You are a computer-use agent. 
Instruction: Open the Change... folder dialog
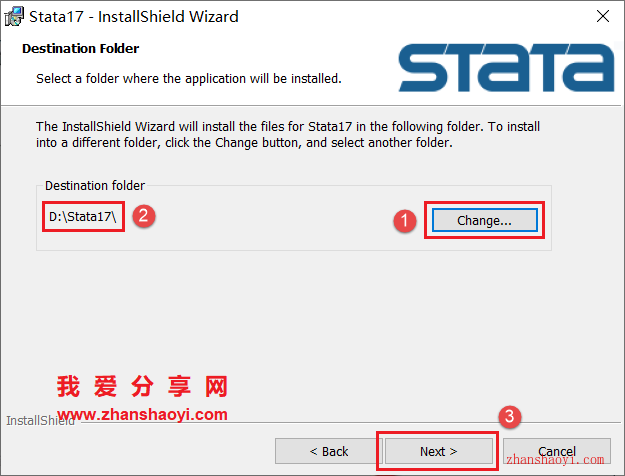(484, 220)
